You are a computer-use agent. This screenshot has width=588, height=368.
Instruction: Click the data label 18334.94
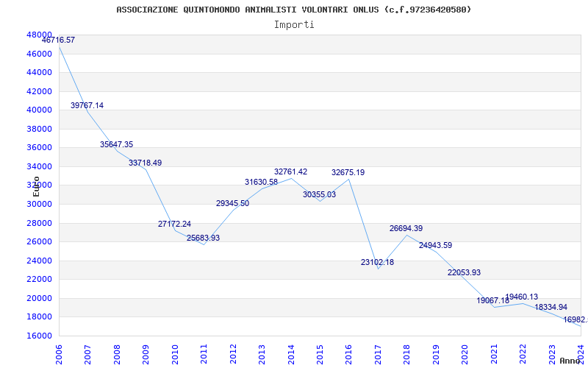tap(551, 307)
